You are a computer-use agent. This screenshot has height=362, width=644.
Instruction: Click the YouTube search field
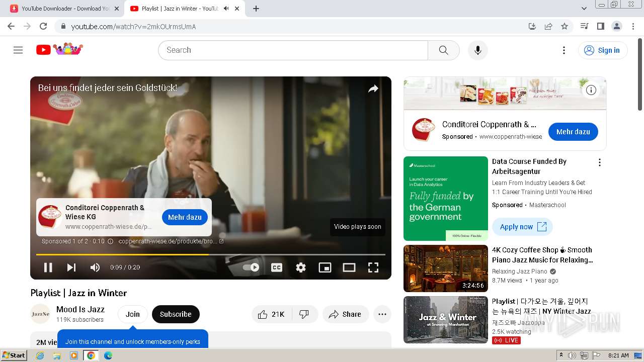click(293, 50)
